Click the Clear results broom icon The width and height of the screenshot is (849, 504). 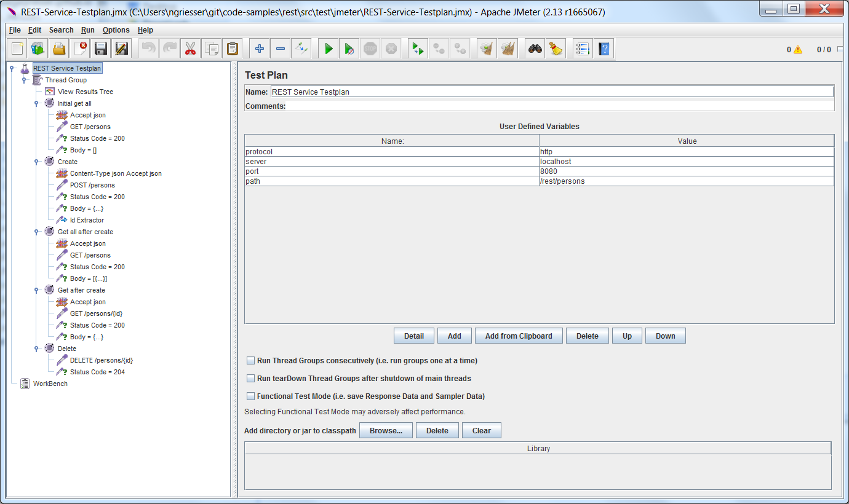click(487, 49)
